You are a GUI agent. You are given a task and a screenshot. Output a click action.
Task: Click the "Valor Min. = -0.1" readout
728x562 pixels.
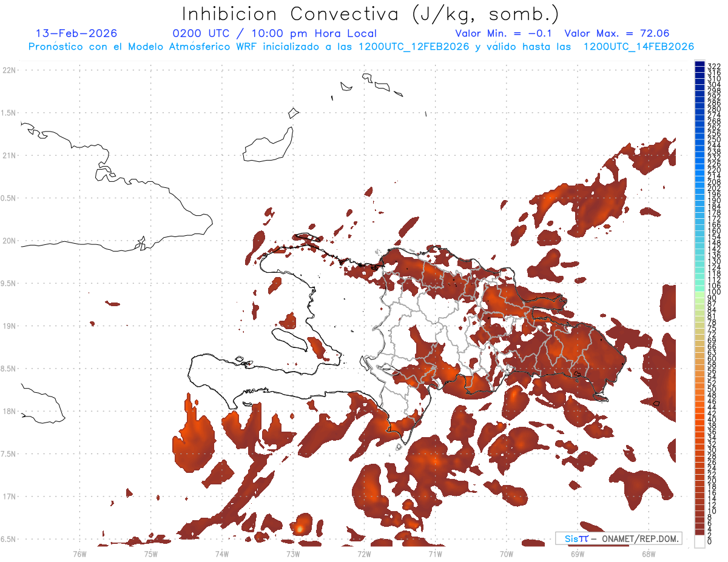504,33
